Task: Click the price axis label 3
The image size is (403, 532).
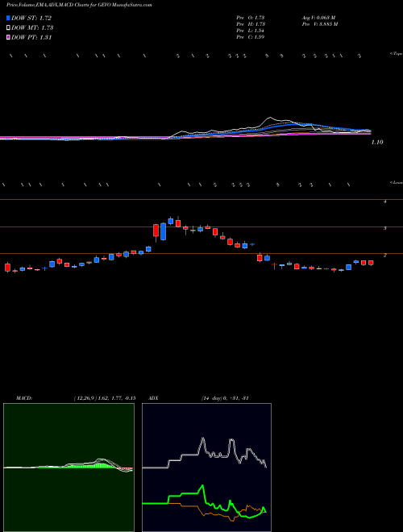Action: [x=385, y=228]
